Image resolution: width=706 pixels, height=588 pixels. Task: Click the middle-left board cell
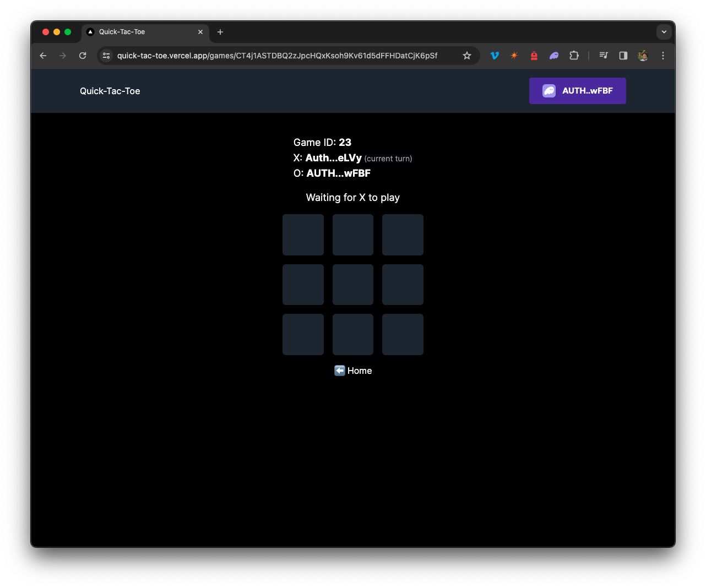point(303,285)
